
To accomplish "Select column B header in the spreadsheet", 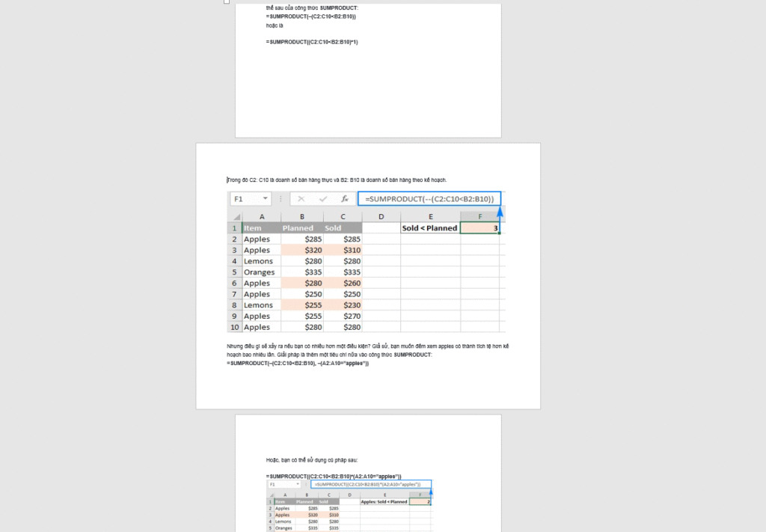I will (x=303, y=217).
